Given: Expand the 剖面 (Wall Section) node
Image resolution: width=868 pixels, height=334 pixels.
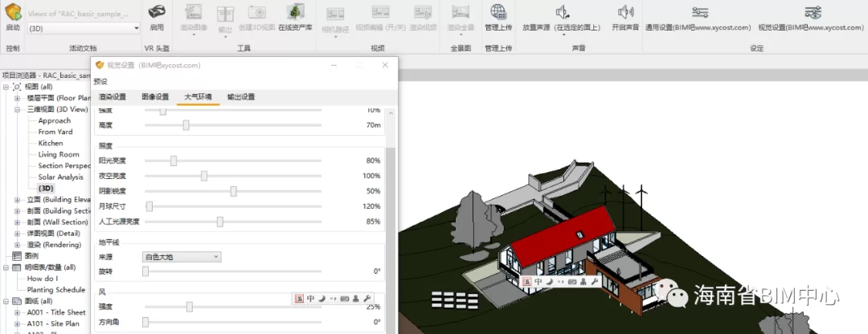Looking at the screenshot, I should 17,222.
